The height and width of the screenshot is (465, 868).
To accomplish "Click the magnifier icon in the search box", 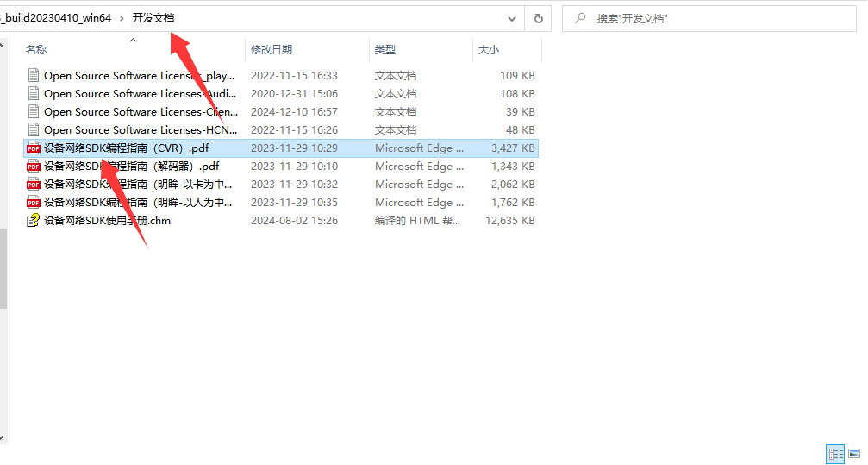I will coord(580,18).
